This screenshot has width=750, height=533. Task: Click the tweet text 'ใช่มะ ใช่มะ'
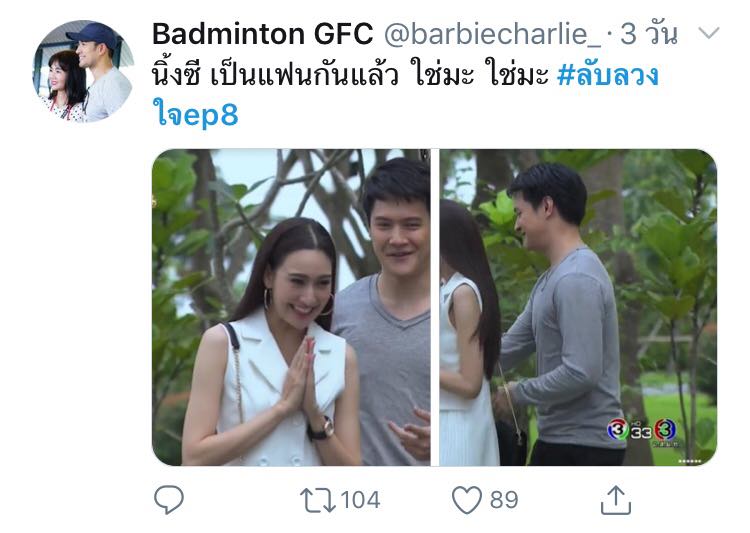481,76
